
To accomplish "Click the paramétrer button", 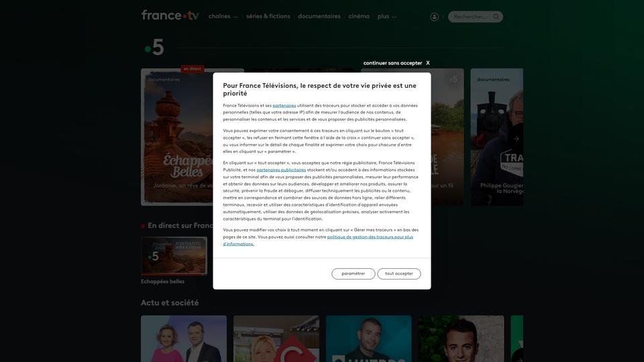I will (354, 274).
